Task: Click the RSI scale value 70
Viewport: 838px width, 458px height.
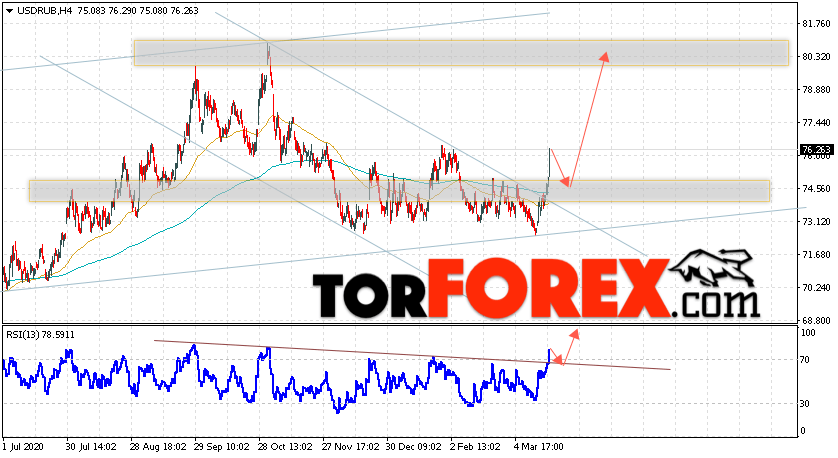Action: coord(805,360)
